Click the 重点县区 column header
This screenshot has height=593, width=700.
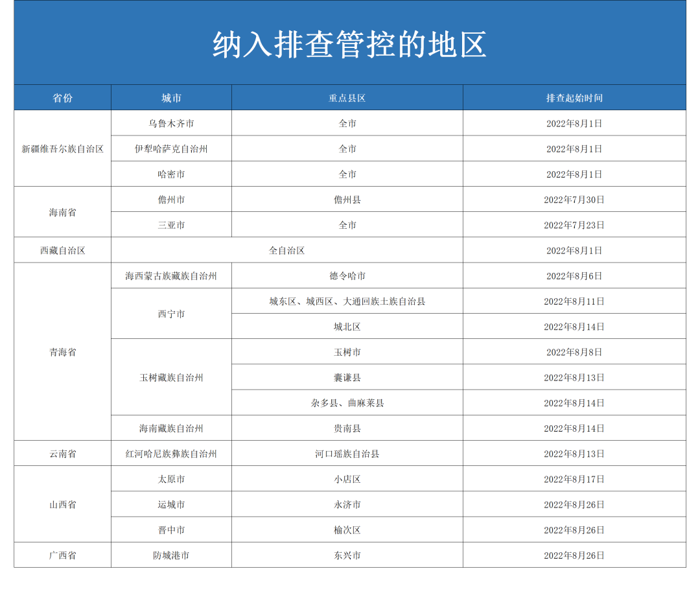click(347, 98)
